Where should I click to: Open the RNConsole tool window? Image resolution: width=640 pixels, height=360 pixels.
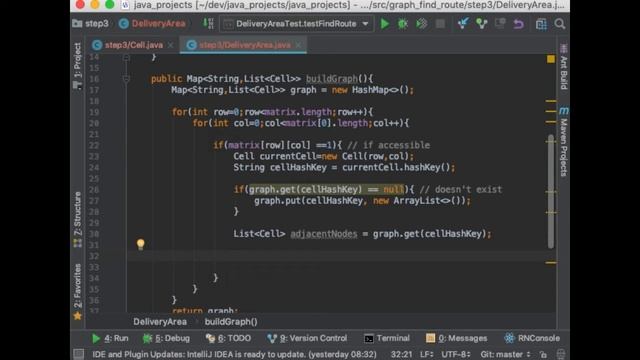(532, 338)
